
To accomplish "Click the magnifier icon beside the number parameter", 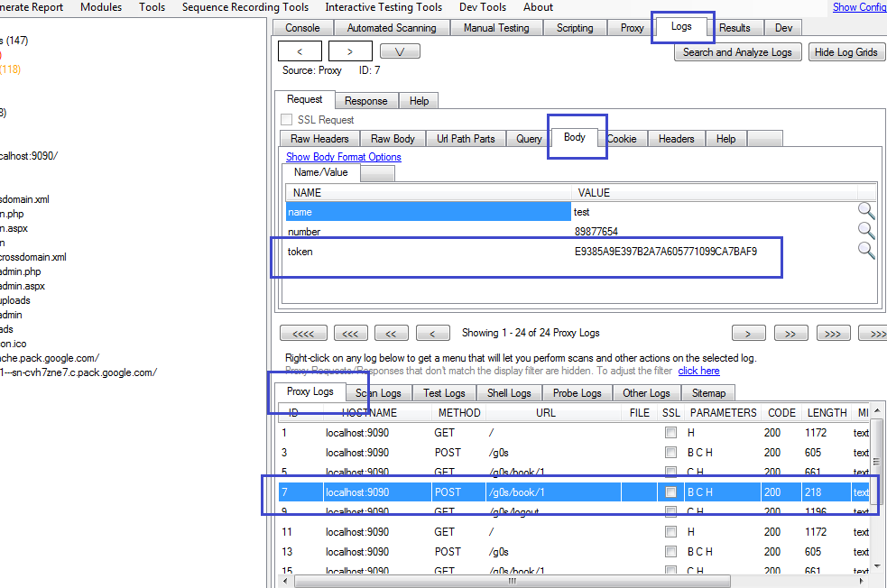I will coord(866,230).
